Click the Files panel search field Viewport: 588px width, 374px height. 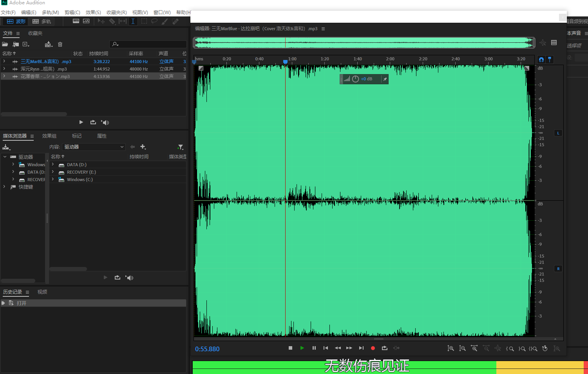pos(148,44)
